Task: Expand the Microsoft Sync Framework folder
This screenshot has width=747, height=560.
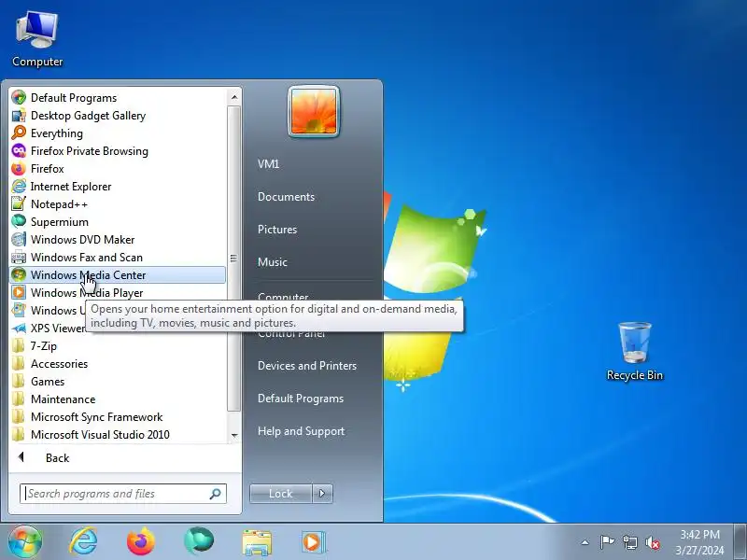Action: pos(118,416)
